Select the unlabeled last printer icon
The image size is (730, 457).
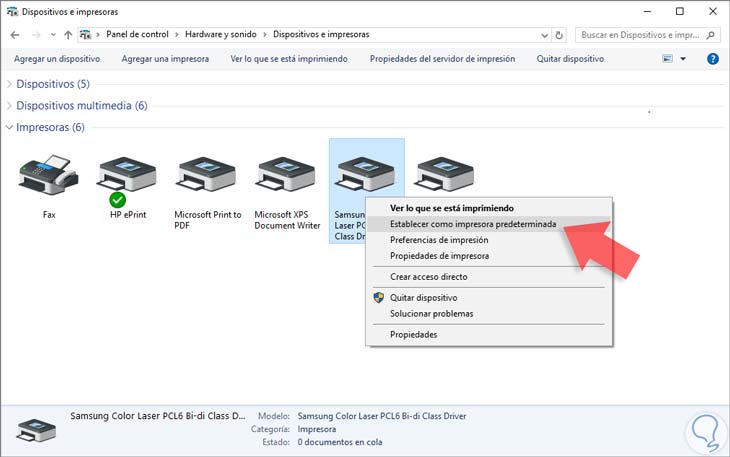444,175
